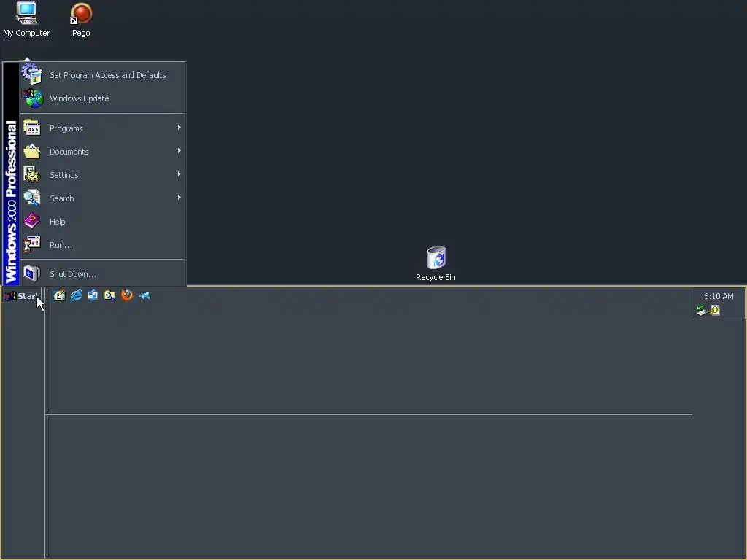Launch Internet Explorer from quick launch
This screenshot has width=747, height=560.
coord(76,296)
